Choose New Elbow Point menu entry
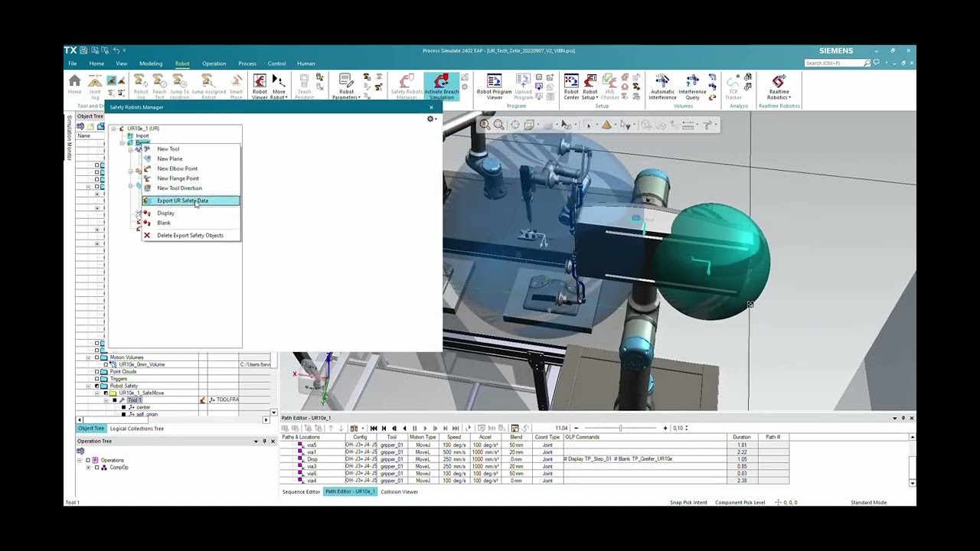 [191, 168]
